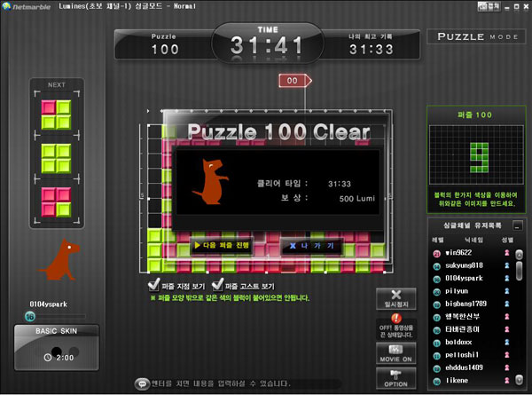Image resolution: width=532 pixels, height=395 pixels.
Task: Click the 나가기 exit button
Action: click(x=314, y=245)
